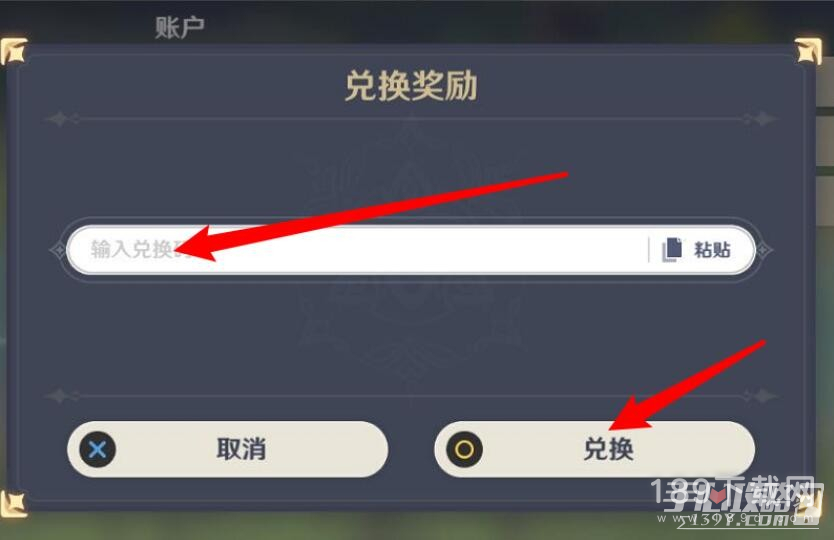Click the golden top-left corner ornament
This screenshot has width=834, height=540.
pyautogui.click(x=13, y=52)
